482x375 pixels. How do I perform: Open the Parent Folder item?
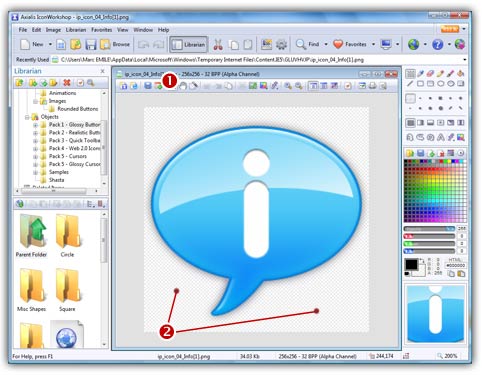click(x=31, y=236)
